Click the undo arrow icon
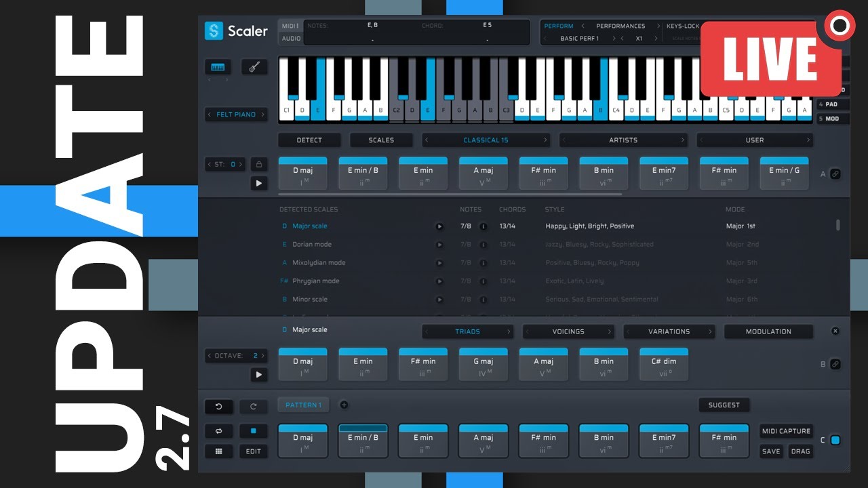 pos(218,407)
